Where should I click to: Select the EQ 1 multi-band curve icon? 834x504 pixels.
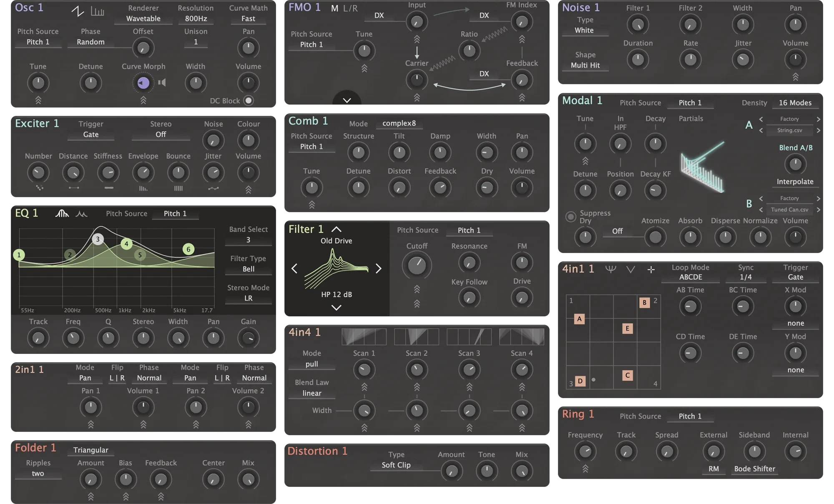[62, 213]
